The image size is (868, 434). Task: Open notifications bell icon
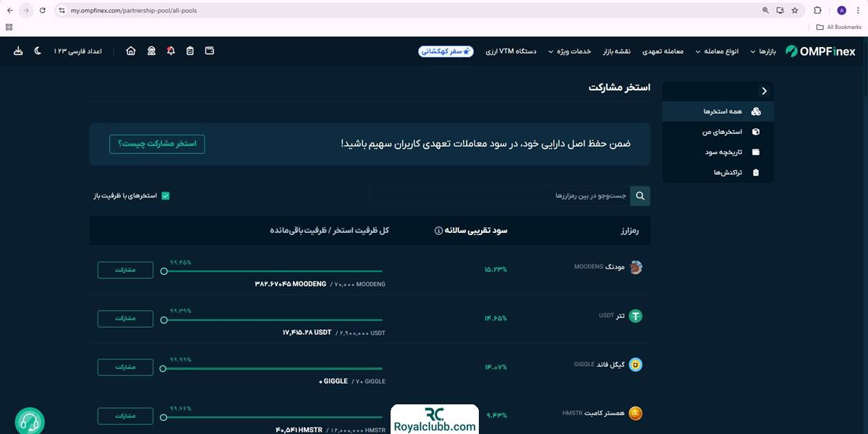point(171,51)
